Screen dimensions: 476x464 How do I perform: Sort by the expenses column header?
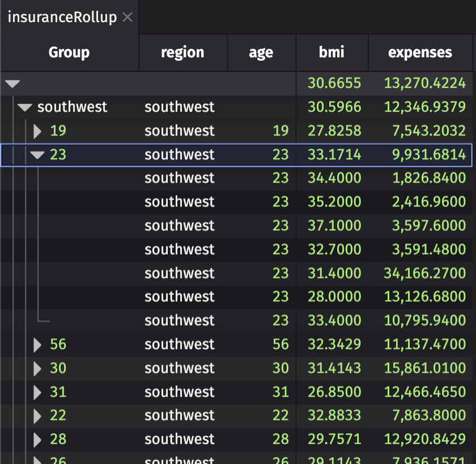[420, 52]
